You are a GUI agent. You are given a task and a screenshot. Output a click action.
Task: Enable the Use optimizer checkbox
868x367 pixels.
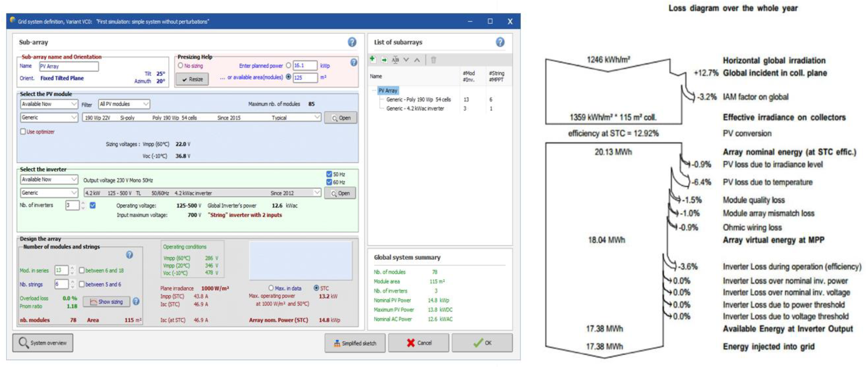tap(23, 131)
